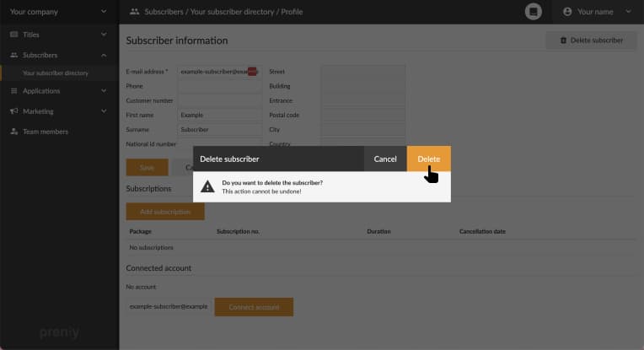Click the user avatar icon next to Your name
This screenshot has height=350, width=644.
[x=567, y=12]
